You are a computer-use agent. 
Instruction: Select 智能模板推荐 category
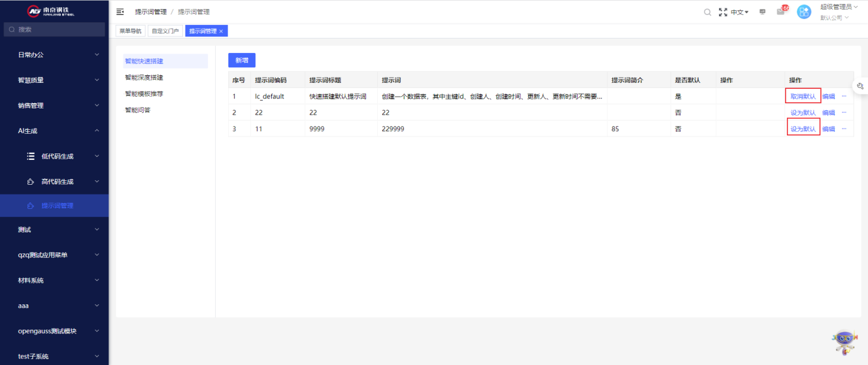[165, 94]
